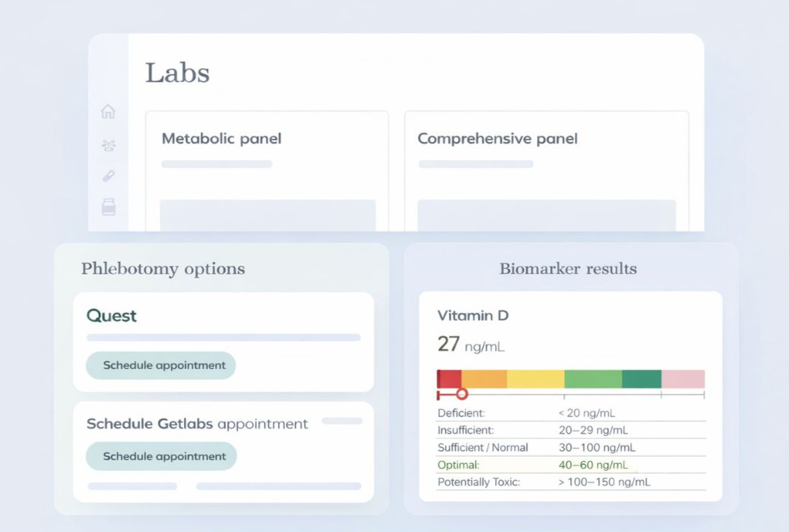
Task: Open the Metabolic panel card
Action: (x=267, y=171)
